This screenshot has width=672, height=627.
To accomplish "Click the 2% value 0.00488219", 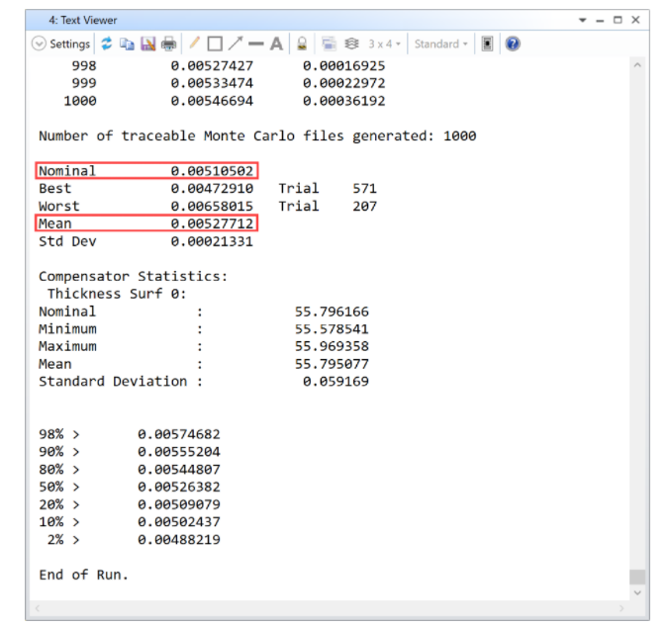I will pos(179,540).
